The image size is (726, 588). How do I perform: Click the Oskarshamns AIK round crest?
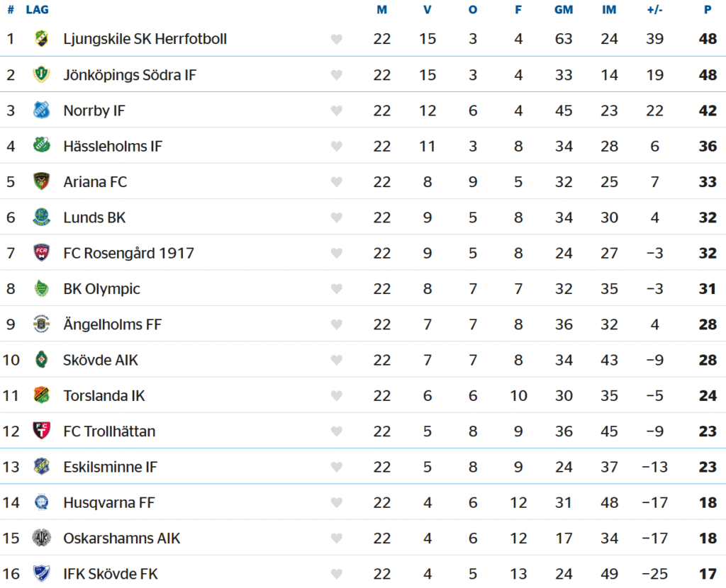(x=41, y=538)
